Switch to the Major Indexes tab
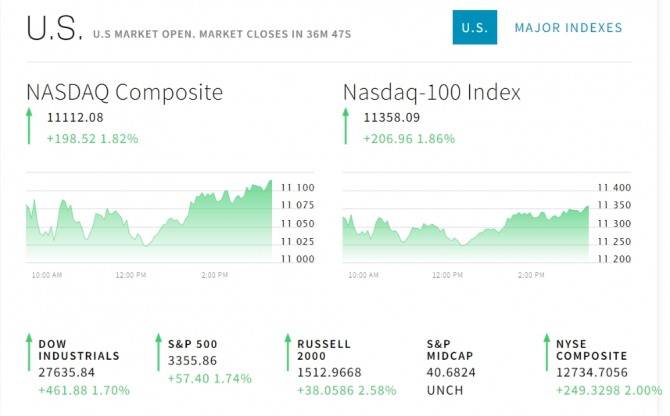 coord(568,28)
